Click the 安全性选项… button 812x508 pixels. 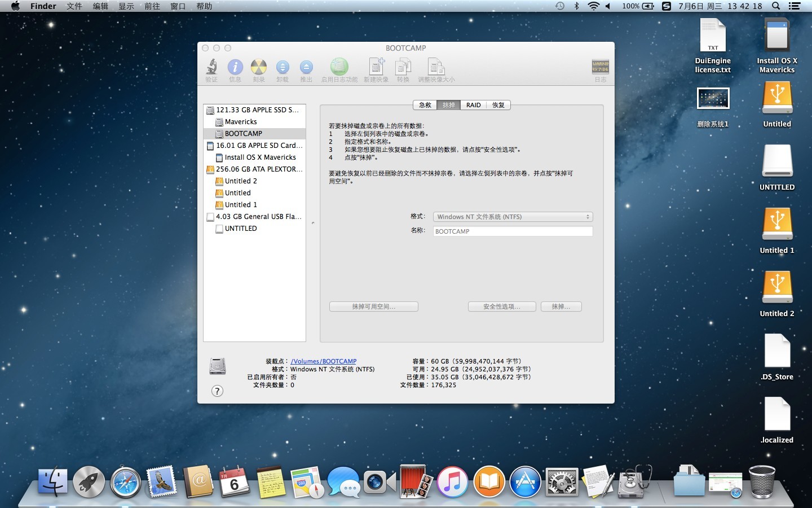tap(502, 306)
